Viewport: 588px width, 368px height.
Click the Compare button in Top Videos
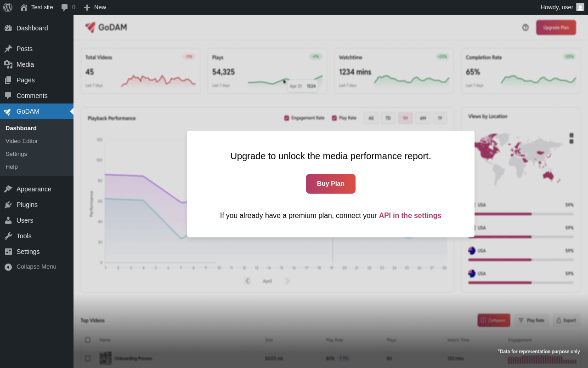click(494, 320)
